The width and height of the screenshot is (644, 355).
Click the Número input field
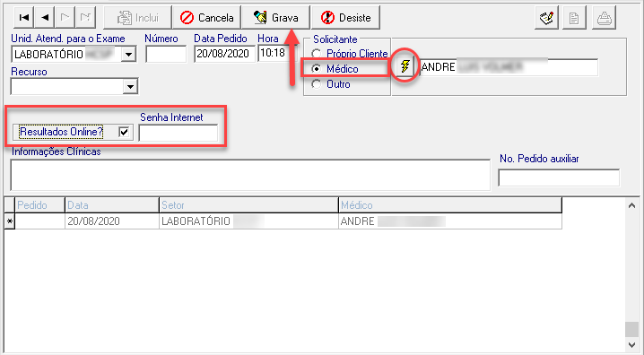166,54
